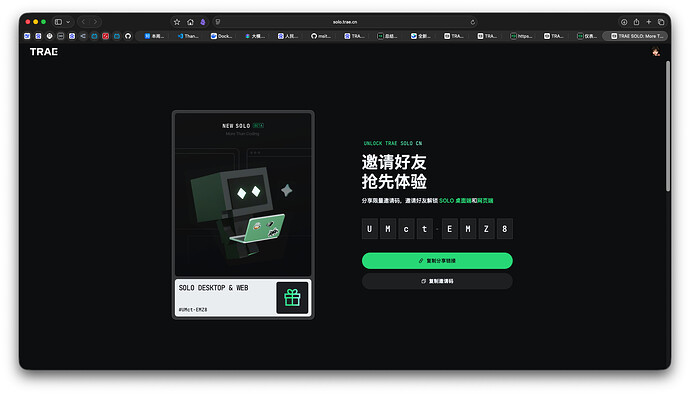Viewport: 690px width, 394px height.
Task: Click the green 复制分享链接 button
Action: 437,261
